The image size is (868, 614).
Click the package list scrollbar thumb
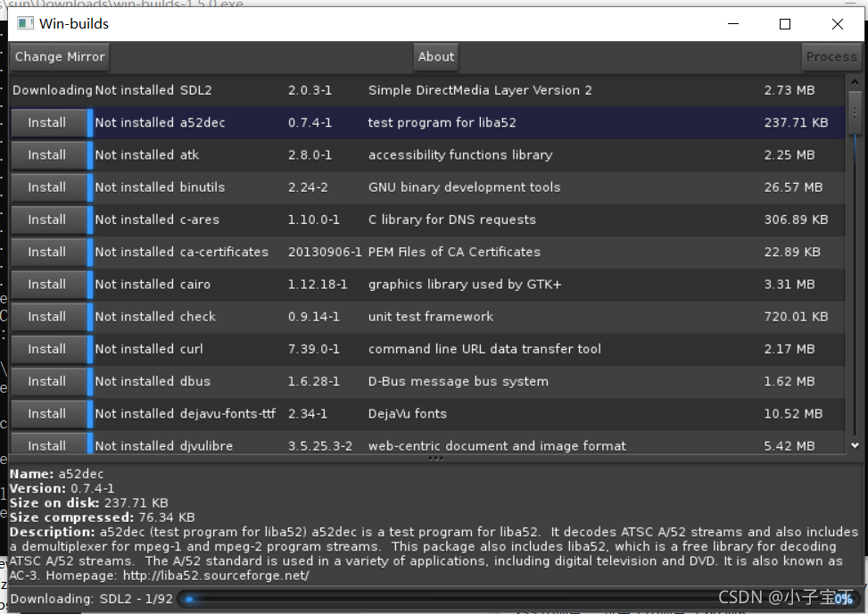point(855,112)
